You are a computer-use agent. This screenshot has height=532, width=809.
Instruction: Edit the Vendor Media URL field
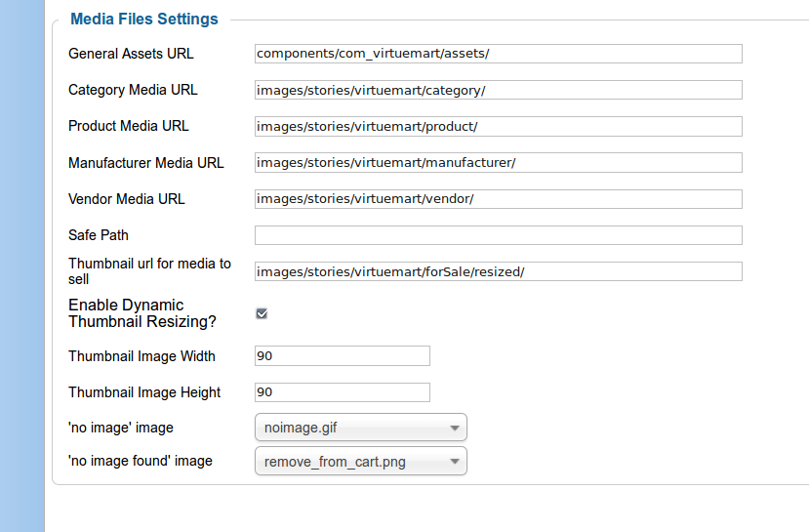(499, 199)
